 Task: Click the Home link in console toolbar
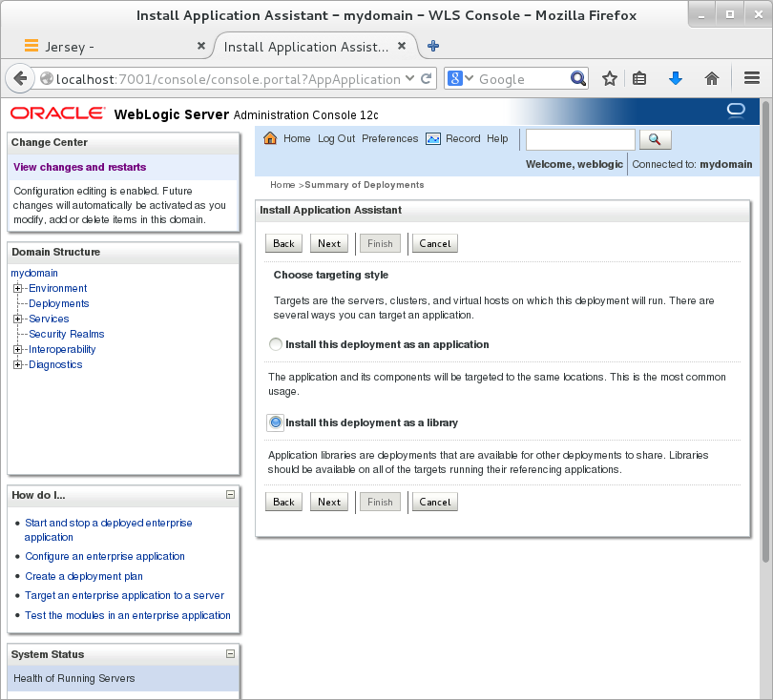click(x=297, y=138)
